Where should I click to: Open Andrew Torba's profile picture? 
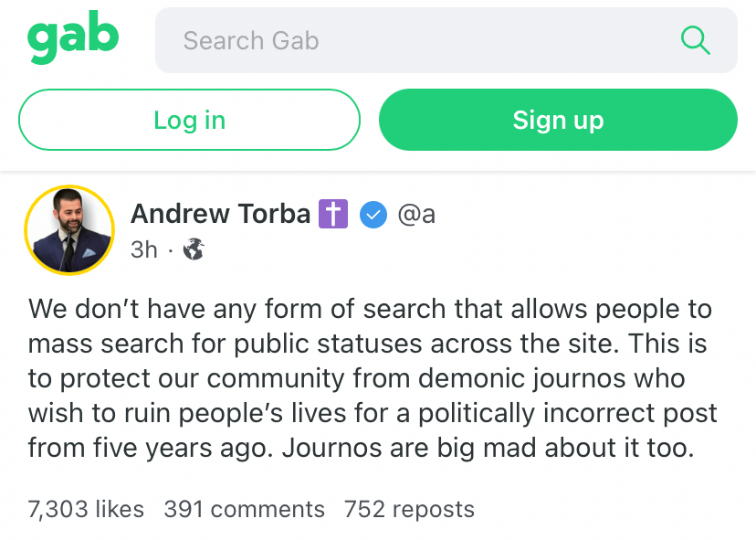click(x=69, y=230)
